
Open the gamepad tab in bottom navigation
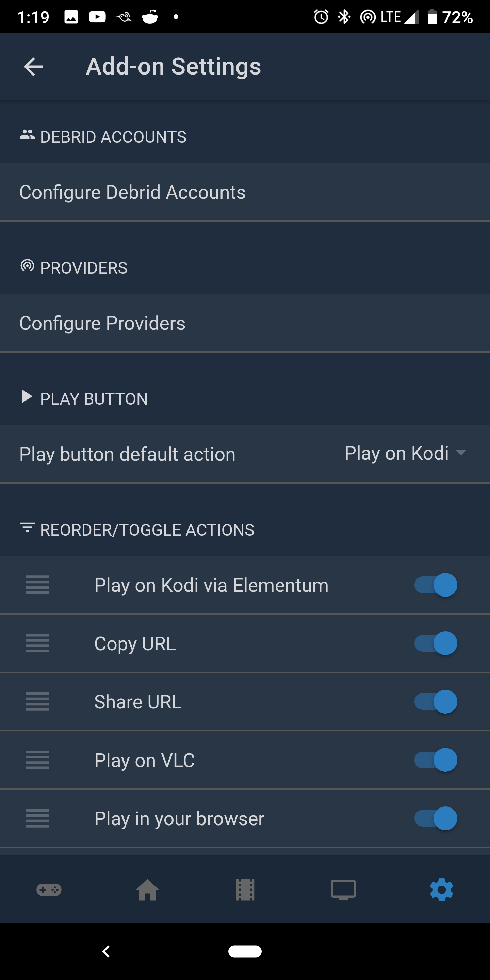click(49, 890)
